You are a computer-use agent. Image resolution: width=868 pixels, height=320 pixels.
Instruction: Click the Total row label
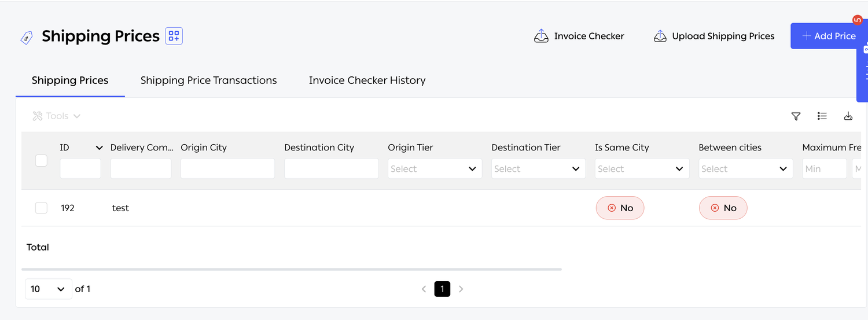(x=38, y=247)
